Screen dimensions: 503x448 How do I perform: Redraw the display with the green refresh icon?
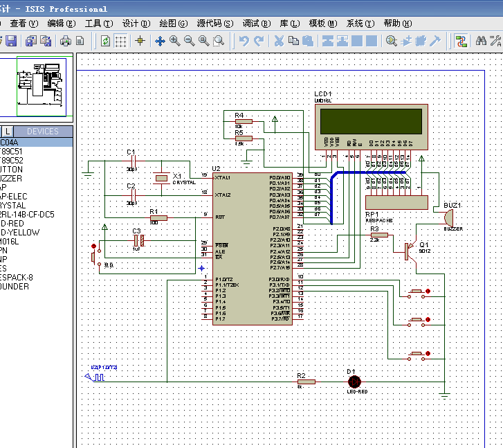(x=106, y=41)
